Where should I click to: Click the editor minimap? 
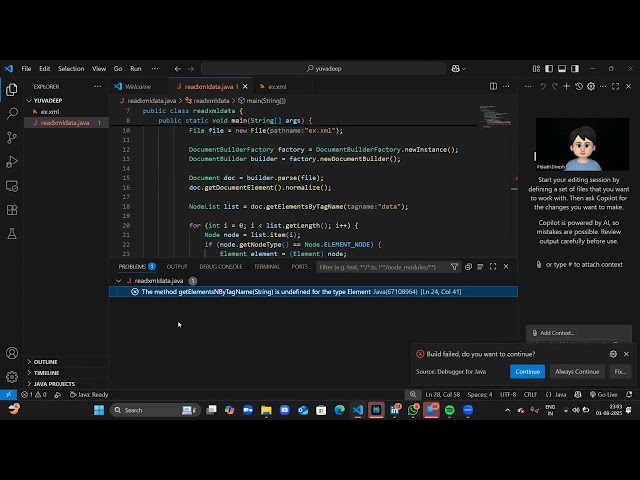coord(495,116)
